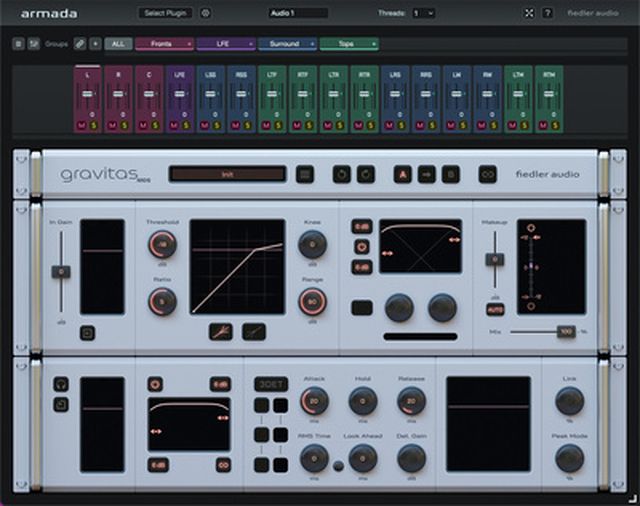Mute the R channel
640x506 pixels.
coord(112,125)
